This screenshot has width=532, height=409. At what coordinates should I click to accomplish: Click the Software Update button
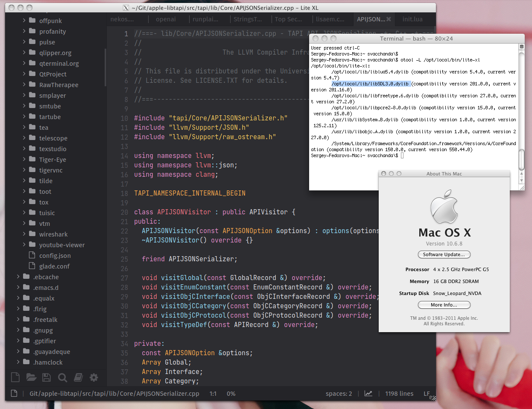point(444,254)
